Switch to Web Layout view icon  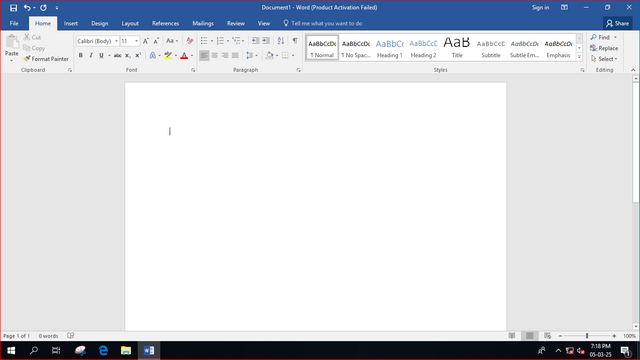547,336
